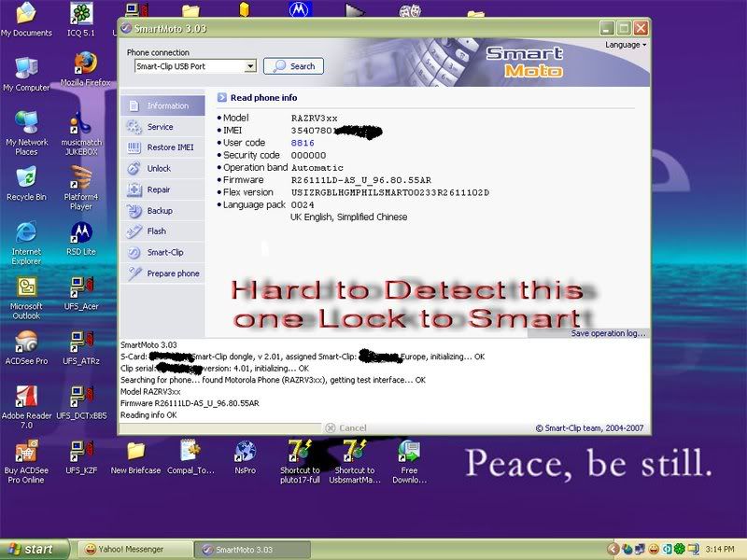Click the model value RAZRV3xx

(315, 119)
